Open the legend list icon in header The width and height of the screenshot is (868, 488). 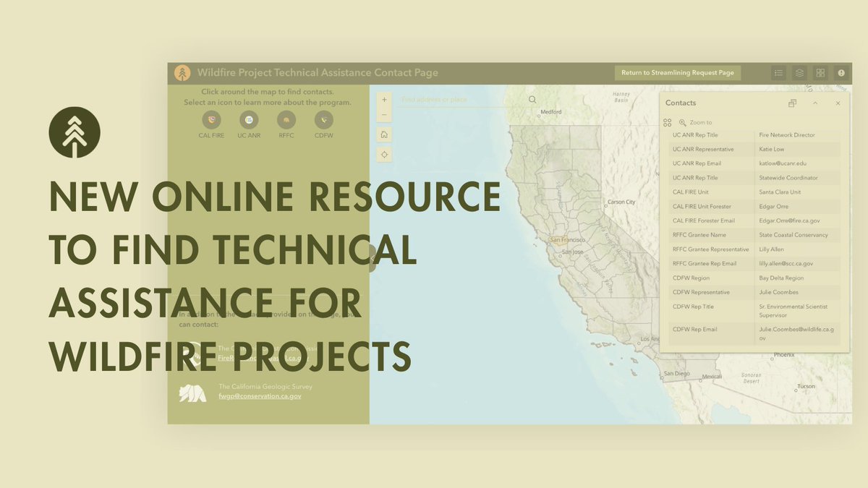(x=778, y=73)
